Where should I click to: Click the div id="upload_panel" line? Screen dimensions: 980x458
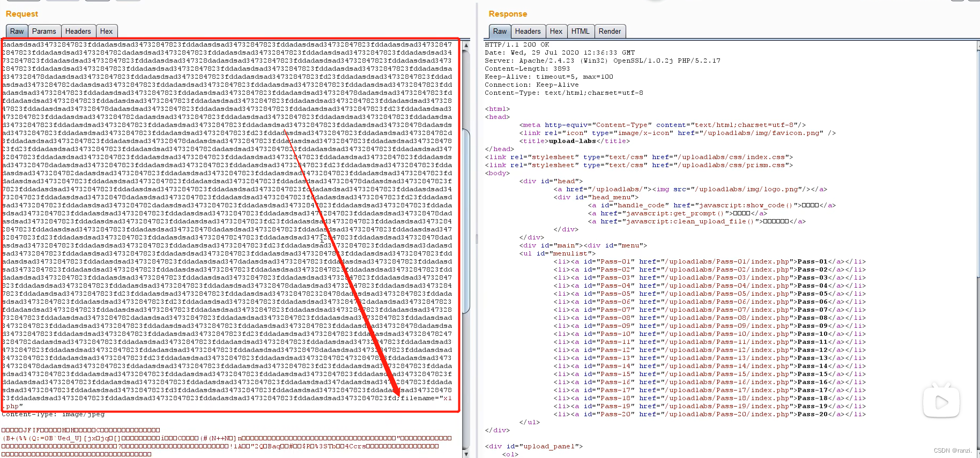(534, 447)
